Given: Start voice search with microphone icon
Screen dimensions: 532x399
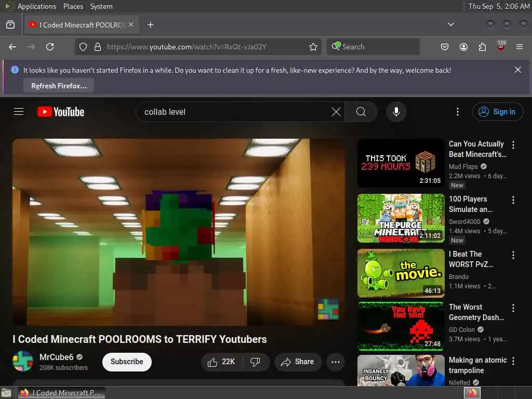Looking at the screenshot, I should pyautogui.click(x=396, y=112).
